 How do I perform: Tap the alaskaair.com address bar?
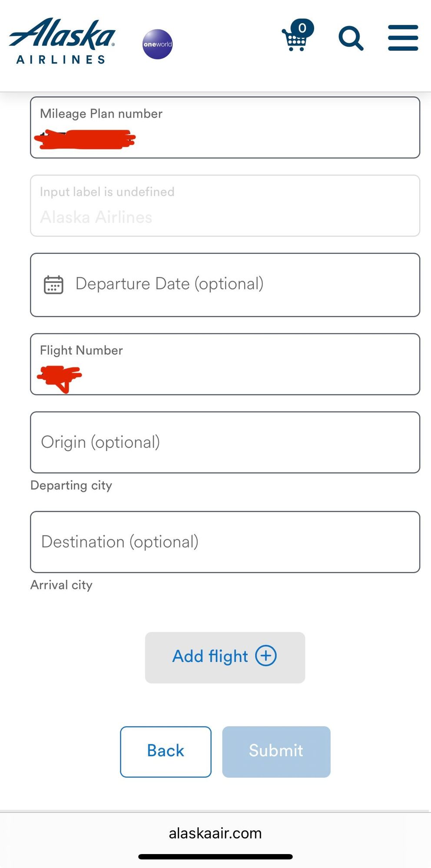(x=215, y=833)
